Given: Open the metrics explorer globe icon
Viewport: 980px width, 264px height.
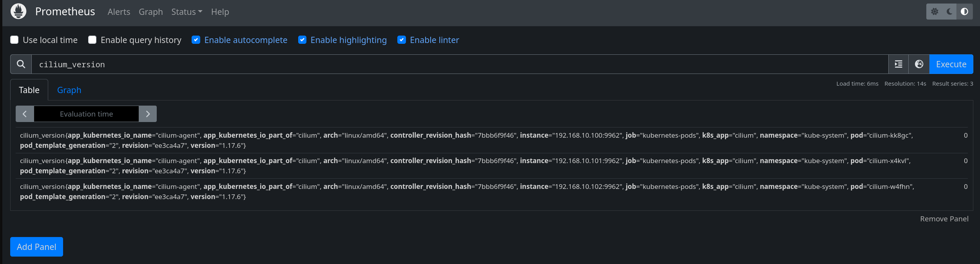Looking at the screenshot, I should [x=919, y=64].
